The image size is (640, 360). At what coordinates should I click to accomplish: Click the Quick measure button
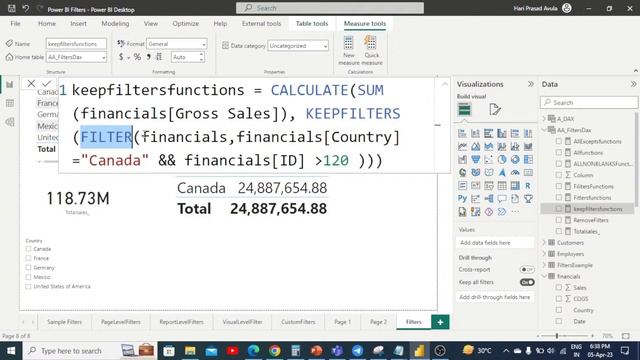point(371,50)
